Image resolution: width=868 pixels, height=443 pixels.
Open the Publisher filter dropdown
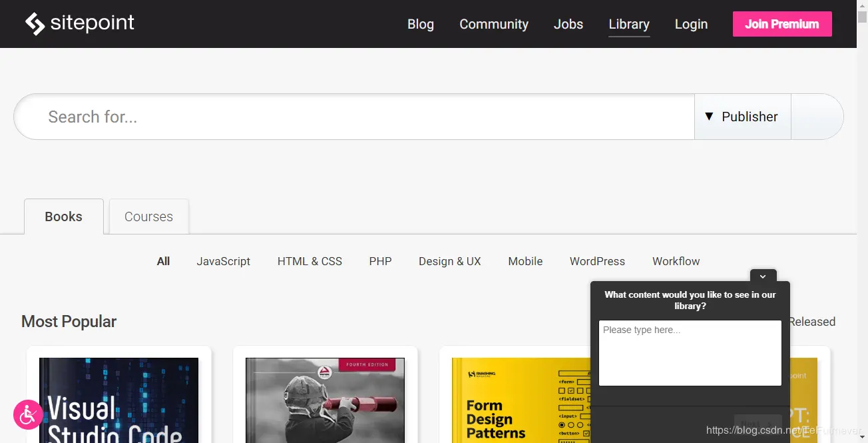(742, 117)
